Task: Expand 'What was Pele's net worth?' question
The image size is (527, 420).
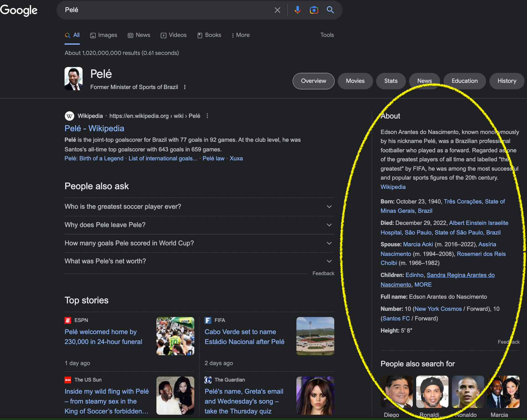Action: click(x=199, y=261)
